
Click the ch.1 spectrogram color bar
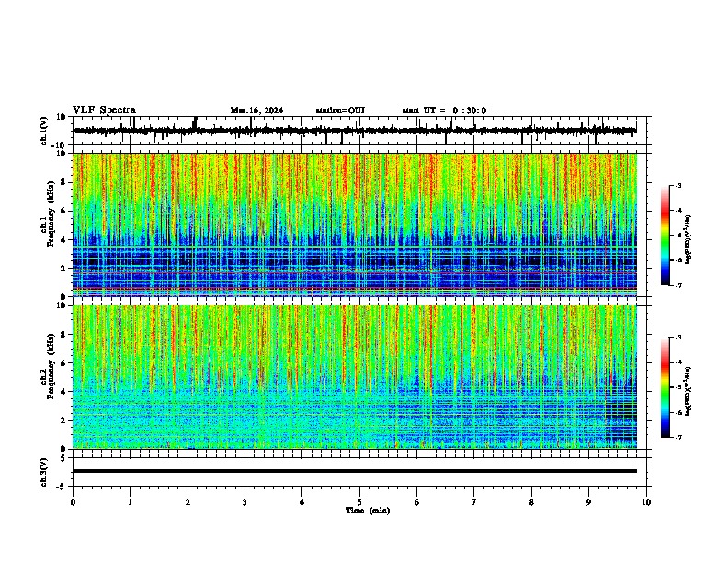click(x=665, y=236)
